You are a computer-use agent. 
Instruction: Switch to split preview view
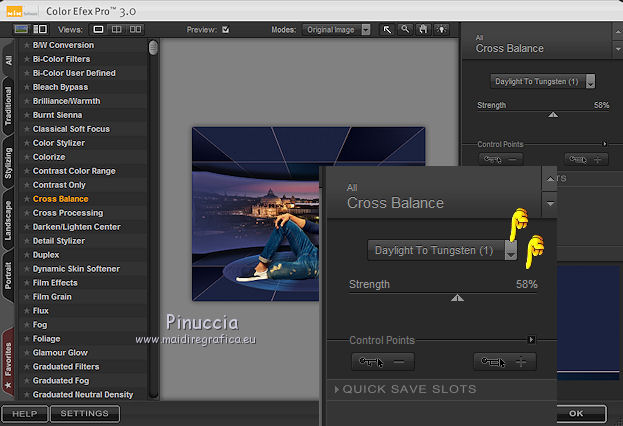click(x=116, y=29)
